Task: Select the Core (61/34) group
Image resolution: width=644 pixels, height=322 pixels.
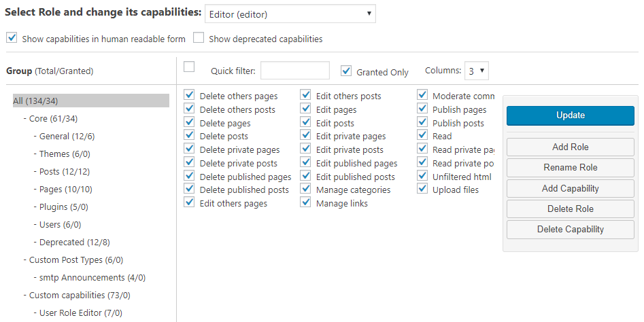Action: [x=53, y=119]
